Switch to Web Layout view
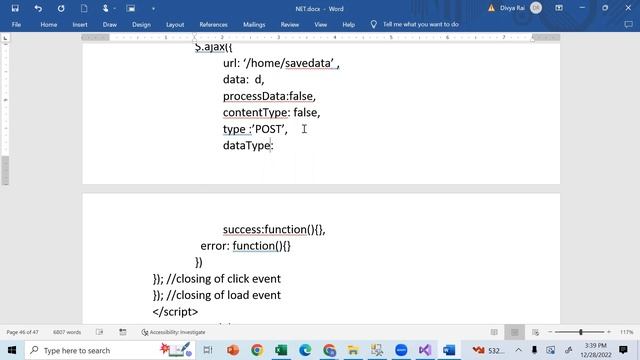 pyautogui.click(x=536, y=332)
